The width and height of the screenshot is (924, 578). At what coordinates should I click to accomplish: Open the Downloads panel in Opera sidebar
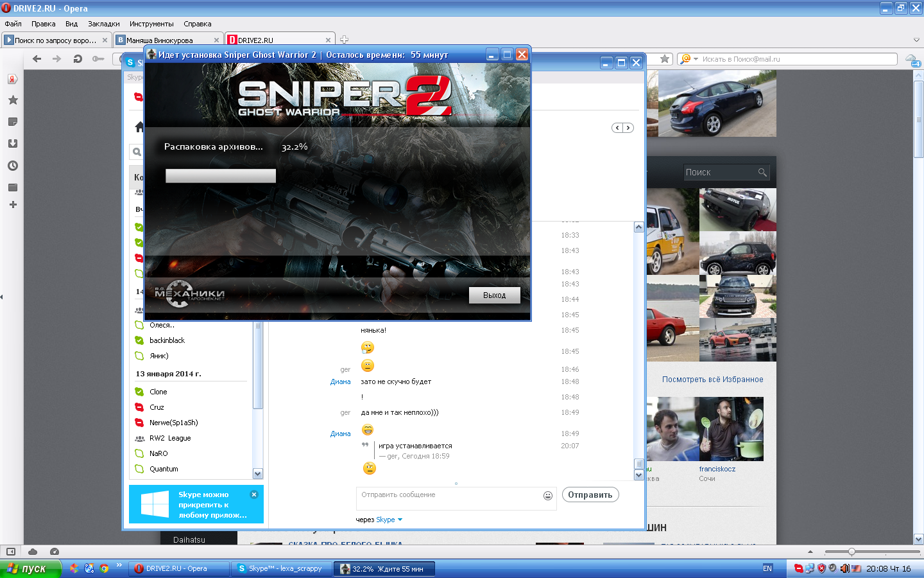click(x=12, y=144)
